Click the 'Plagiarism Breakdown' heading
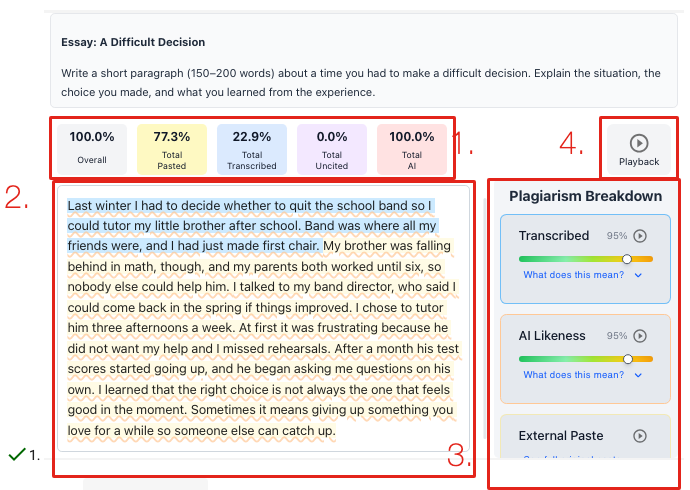690x490 pixels. [x=585, y=196]
